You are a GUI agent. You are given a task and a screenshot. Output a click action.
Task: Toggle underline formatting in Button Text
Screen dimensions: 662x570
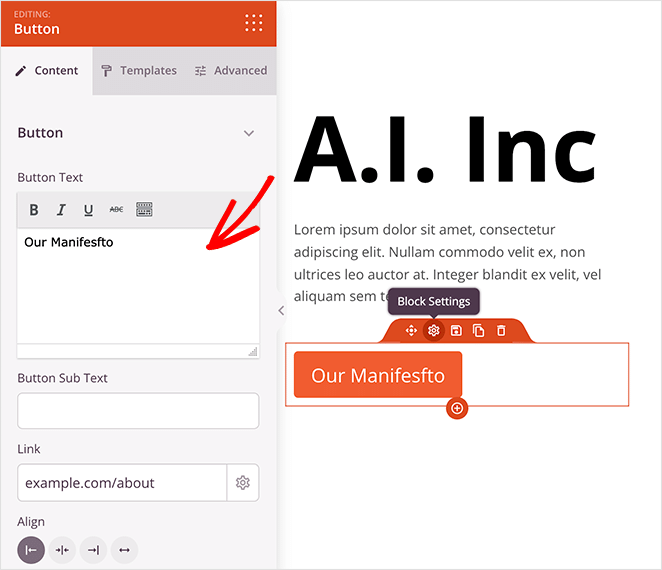click(x=88, y=209)
